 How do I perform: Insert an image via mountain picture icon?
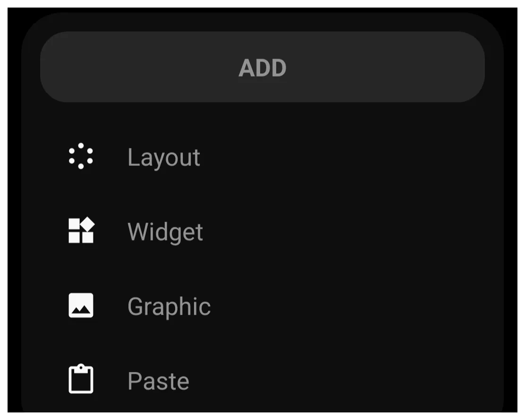81,305
